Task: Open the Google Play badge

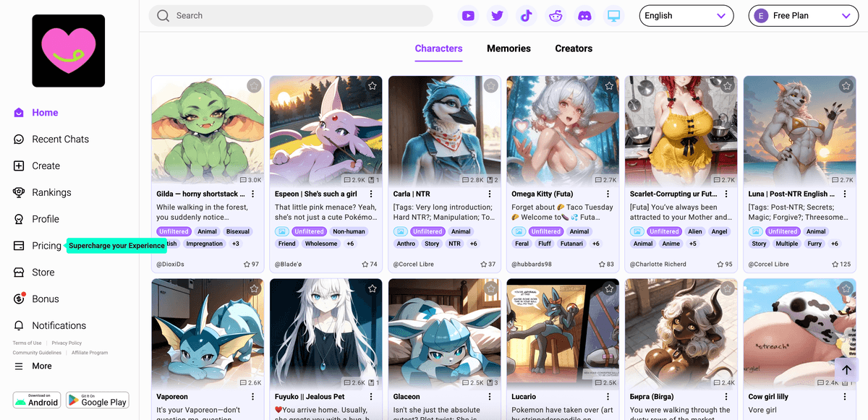Action: point(97,400)
